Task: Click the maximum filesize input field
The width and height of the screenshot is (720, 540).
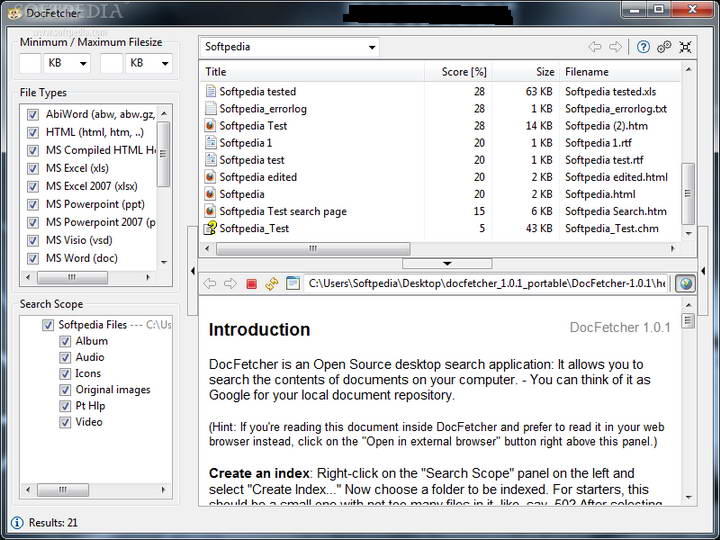Action: click(x=112, y=63)
